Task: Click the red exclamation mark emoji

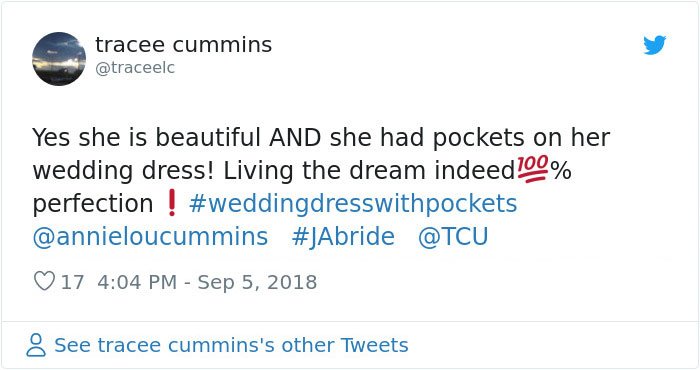Action: [x=171, y=203]
